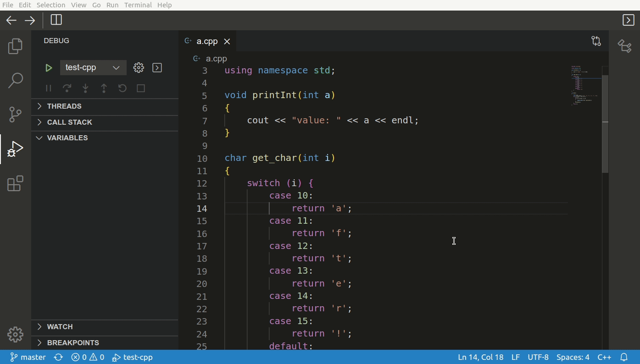Open the Help menu
640x364 pixels.
tap(165, 5)
